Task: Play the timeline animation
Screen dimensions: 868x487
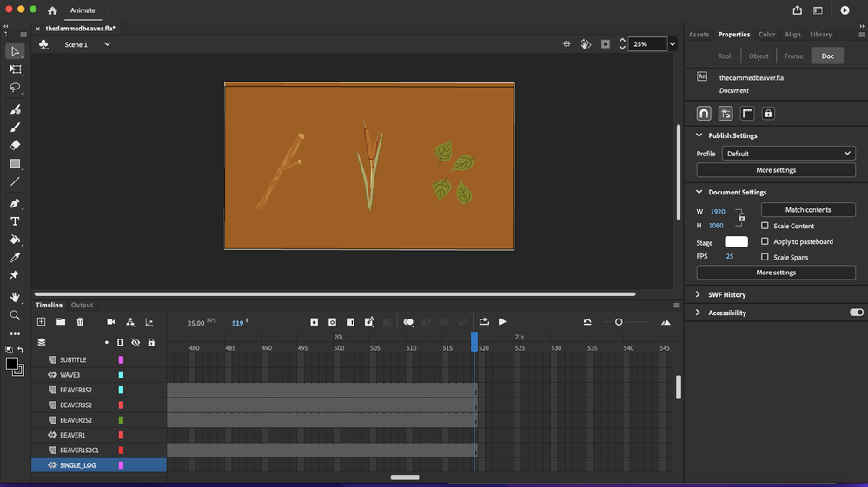Action: pos(502,322)
